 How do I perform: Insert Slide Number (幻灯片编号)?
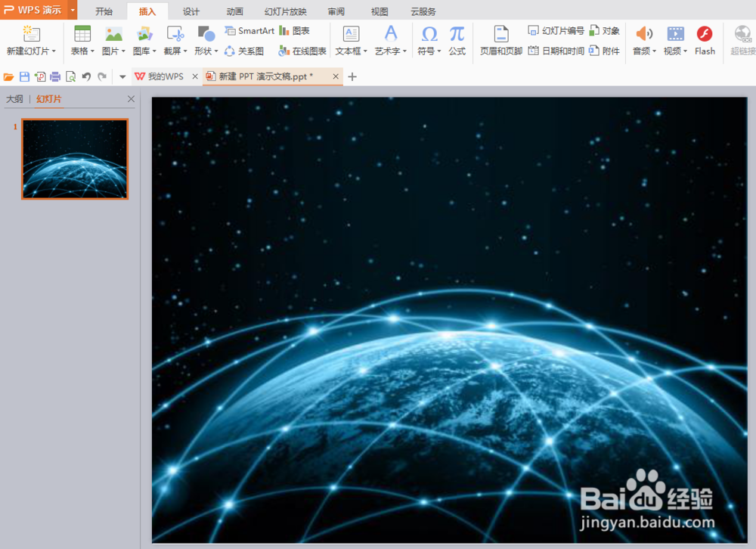pos(556,31)
